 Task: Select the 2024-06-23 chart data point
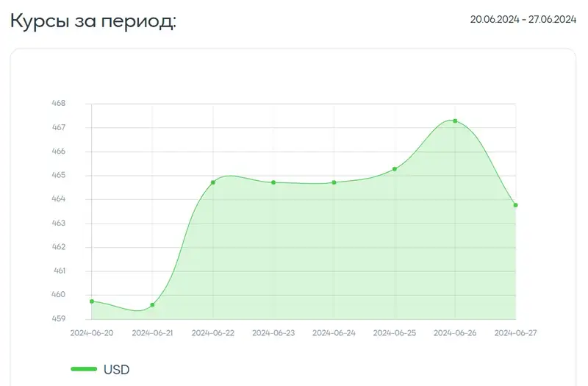click(x=273, y=182)
